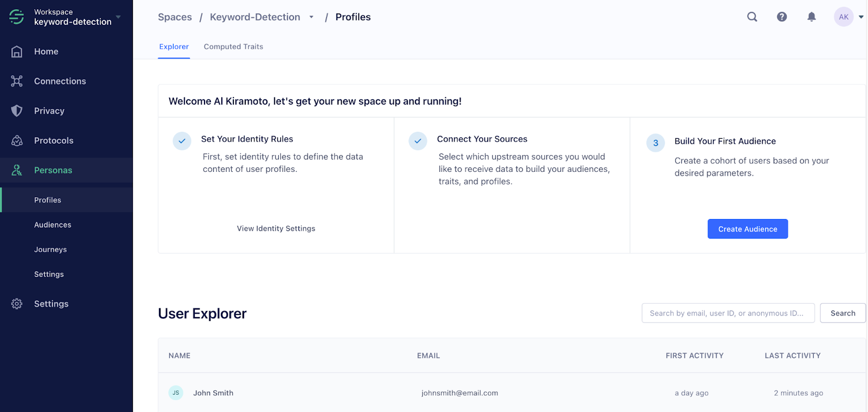Screen dimensions: 868x412
Task: Expand the account menu arrow beside AK
Action: tap(861, 17)
